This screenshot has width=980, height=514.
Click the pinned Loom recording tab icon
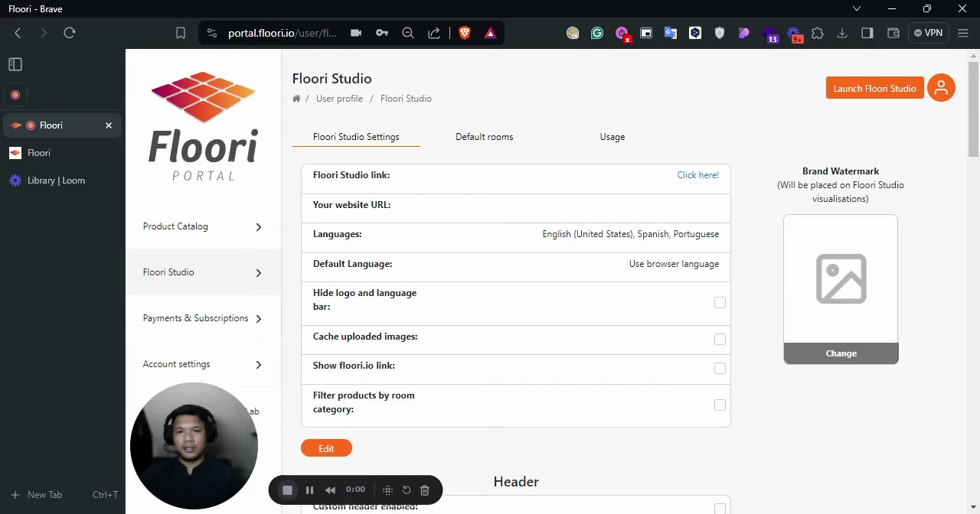click(x=15, y=95)
